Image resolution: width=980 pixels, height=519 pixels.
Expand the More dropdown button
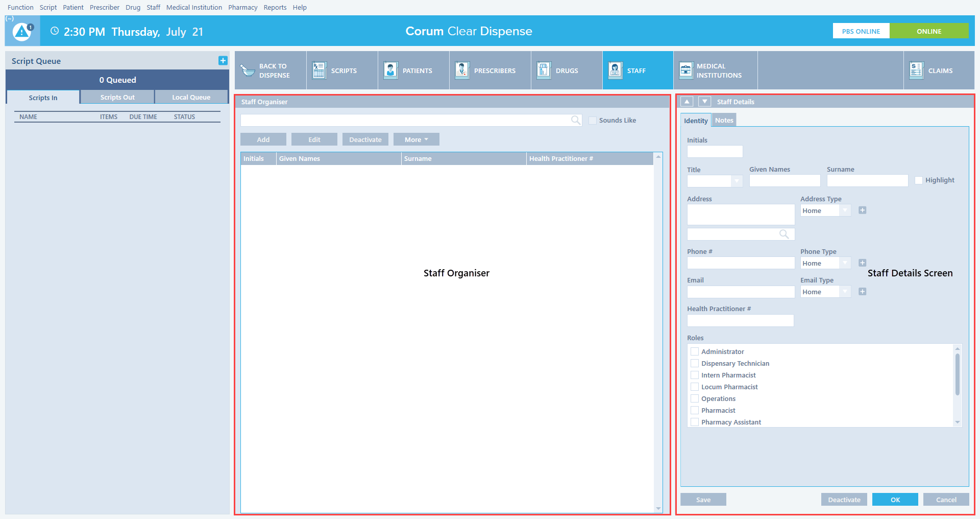[x=416, y=139]
